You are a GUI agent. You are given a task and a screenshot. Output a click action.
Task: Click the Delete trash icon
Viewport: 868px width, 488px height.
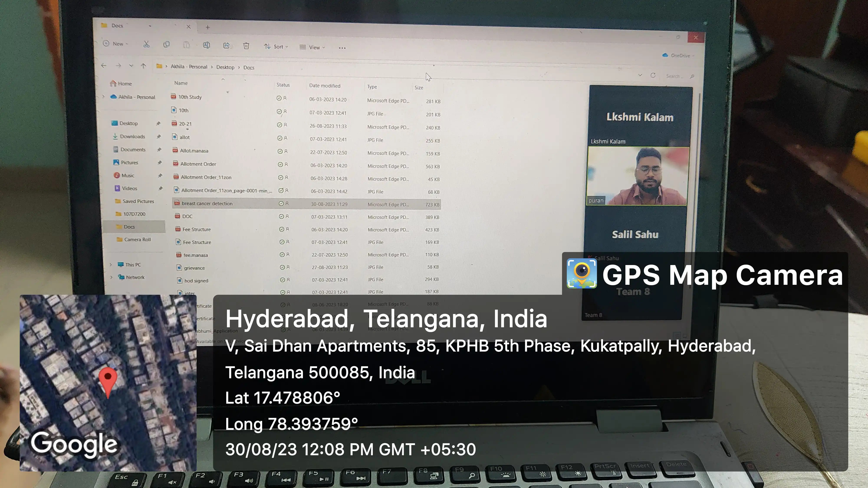(246, 46)
